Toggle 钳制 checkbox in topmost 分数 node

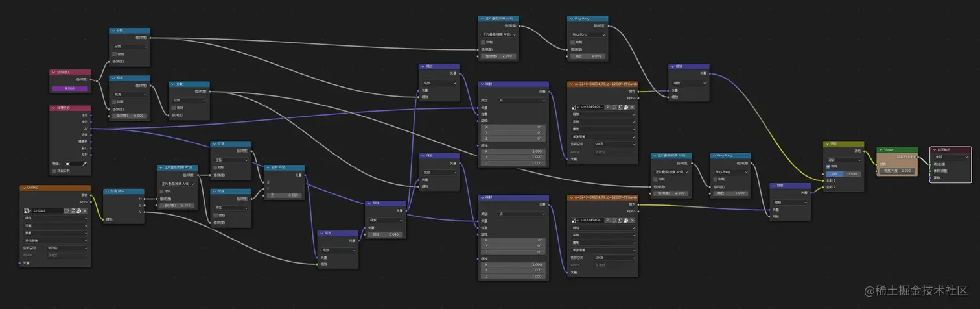[x=115, y=54]
